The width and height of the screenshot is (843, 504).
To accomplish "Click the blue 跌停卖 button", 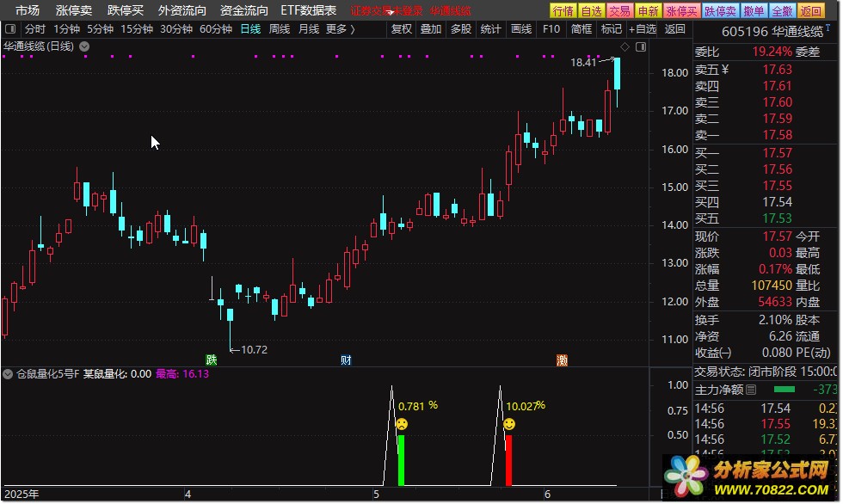I will point(721,10).
